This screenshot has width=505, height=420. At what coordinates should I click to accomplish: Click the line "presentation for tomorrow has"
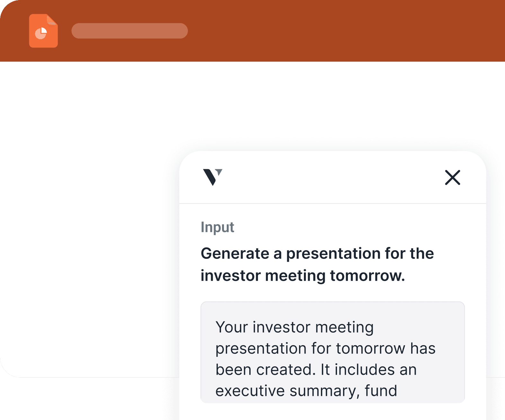pos(325,349)
